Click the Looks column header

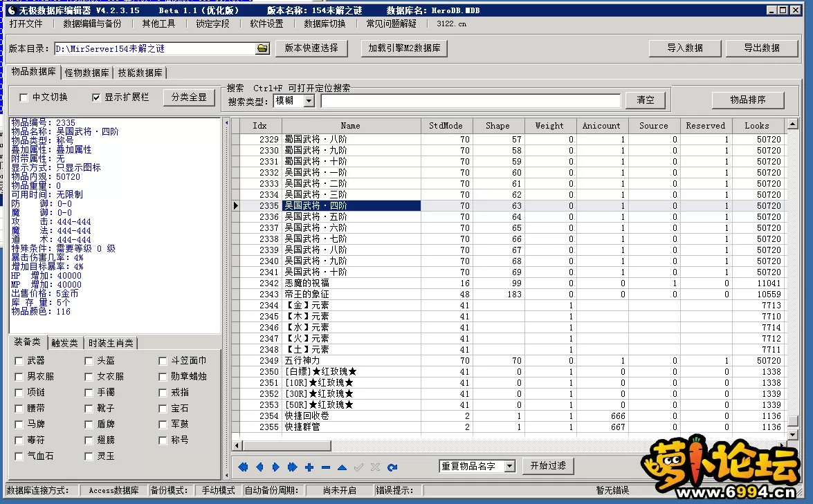758,126
